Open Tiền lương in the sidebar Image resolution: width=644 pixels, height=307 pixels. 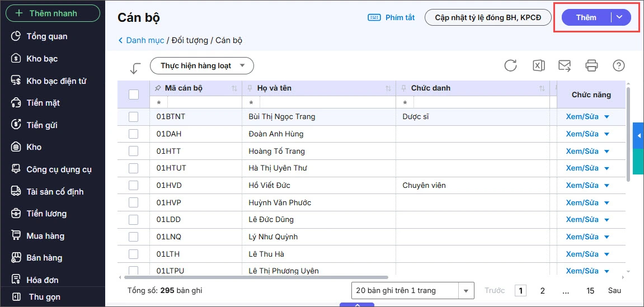[46, 214]
